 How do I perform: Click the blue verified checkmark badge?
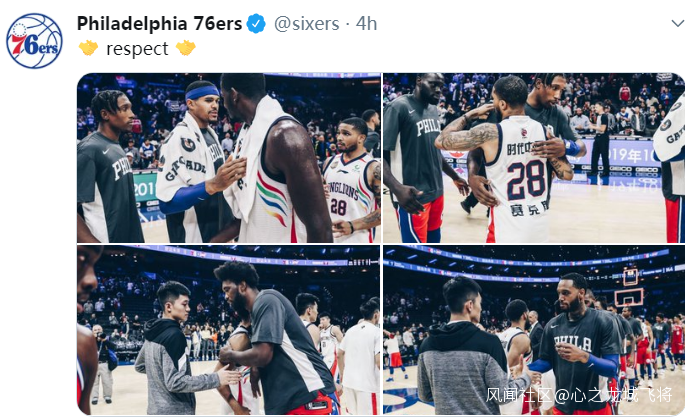tap(256, 24)
